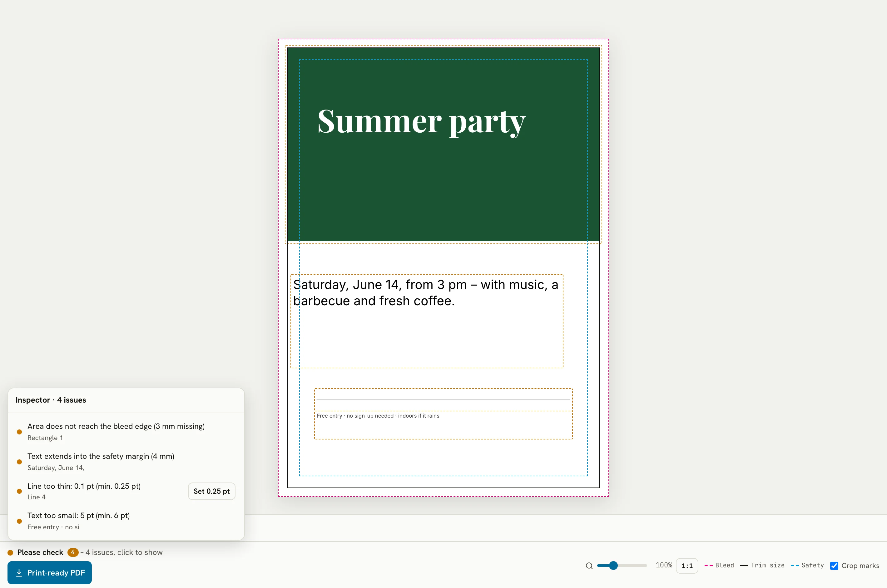
Task: Click the orange dot beside the 'Rectangle 1' issue
Action: coord(19,432)
